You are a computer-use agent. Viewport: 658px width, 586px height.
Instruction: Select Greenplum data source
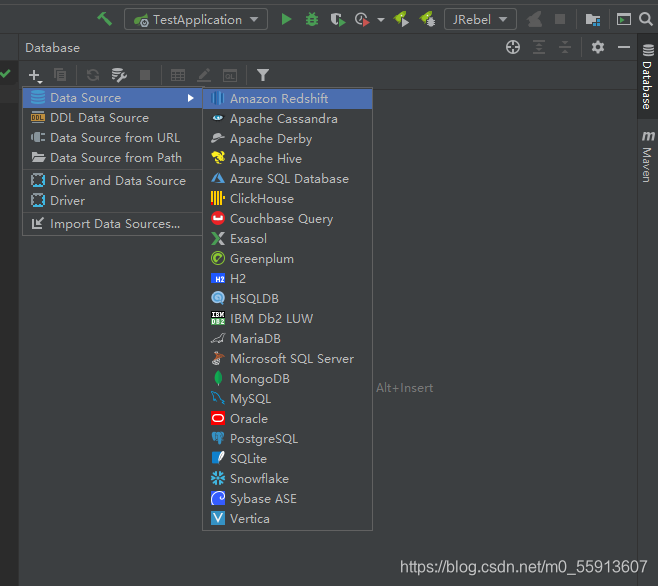(287, 259)
